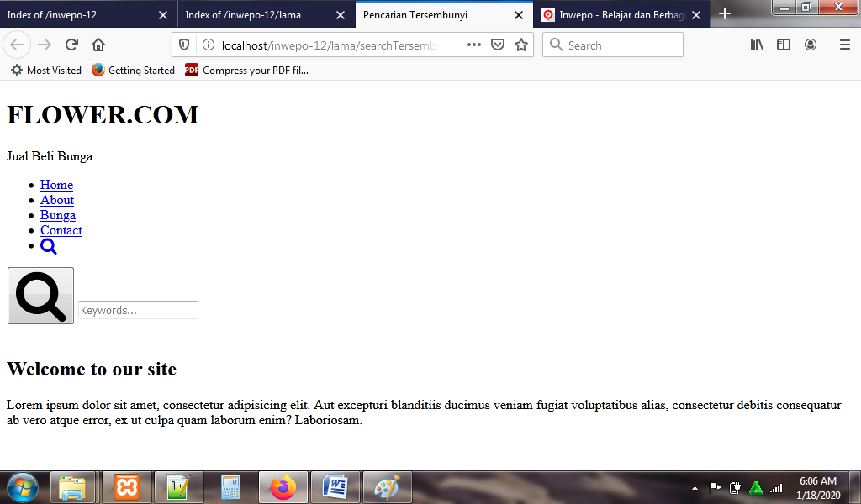
Task: Focus the Keywords input field
Action: 138,310
